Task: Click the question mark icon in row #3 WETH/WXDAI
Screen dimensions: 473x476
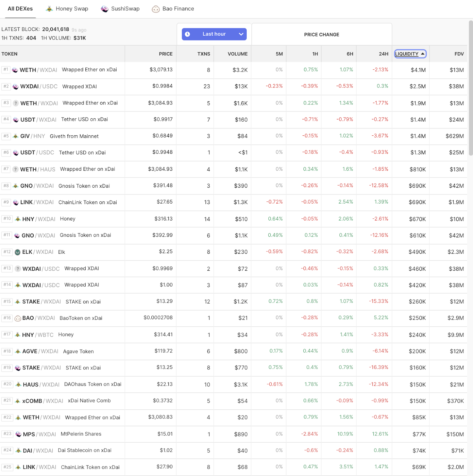Action: pos(16,103)
